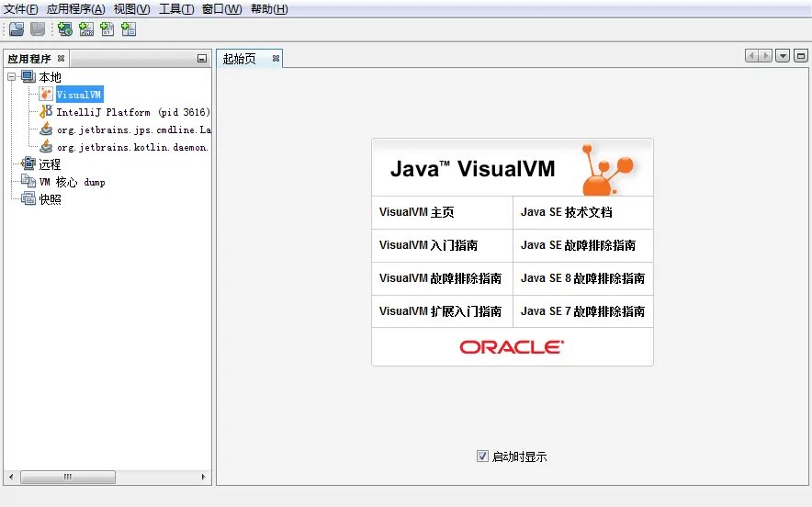The image size is (812, 507).
Task: Click the Java icon beside org.jetbrains.jps.cmdline
Action: pos(46,129)
